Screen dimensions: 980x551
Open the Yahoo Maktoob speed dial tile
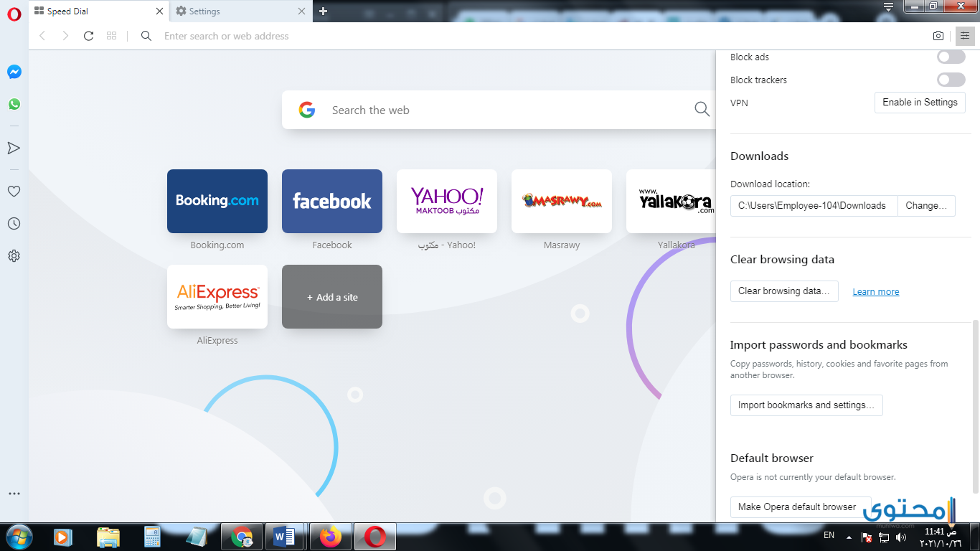(x=447, y=201)
